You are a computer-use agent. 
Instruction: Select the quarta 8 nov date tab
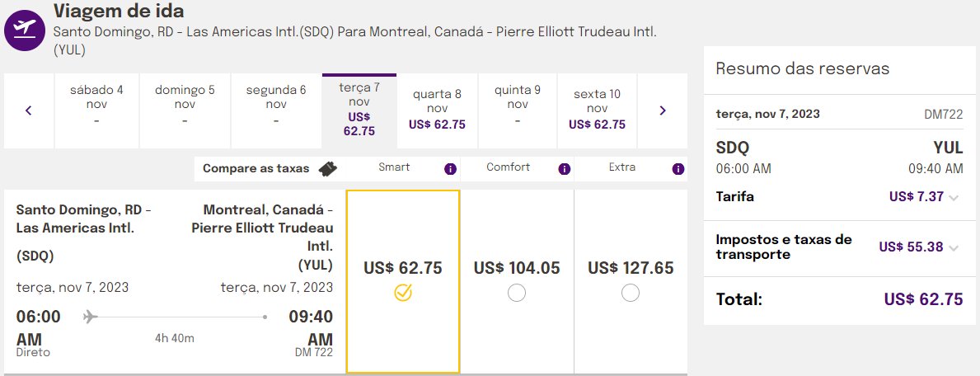coord(438,110)
